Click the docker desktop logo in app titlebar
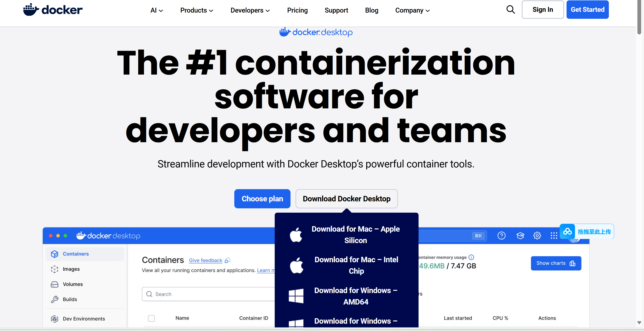Image resolution: width=644 pixels, height=331 pixels. coord(108,236)
